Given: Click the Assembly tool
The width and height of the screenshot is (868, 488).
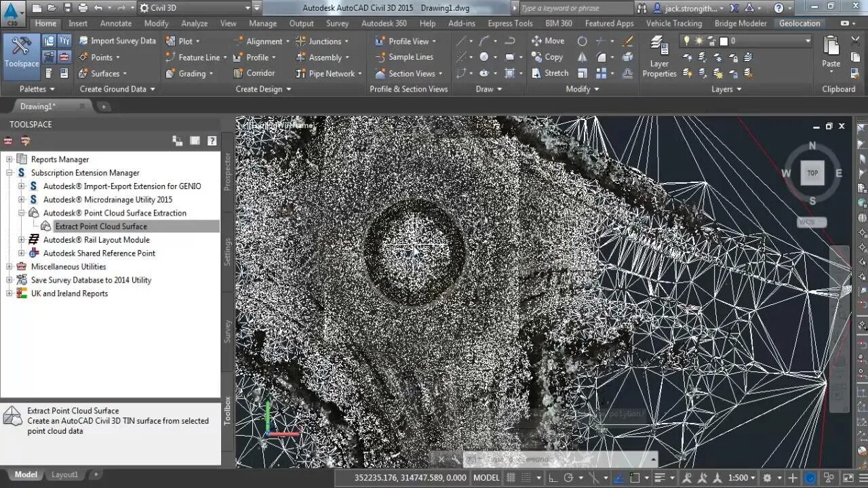Looking at the screenshot, I should [323, 57].
